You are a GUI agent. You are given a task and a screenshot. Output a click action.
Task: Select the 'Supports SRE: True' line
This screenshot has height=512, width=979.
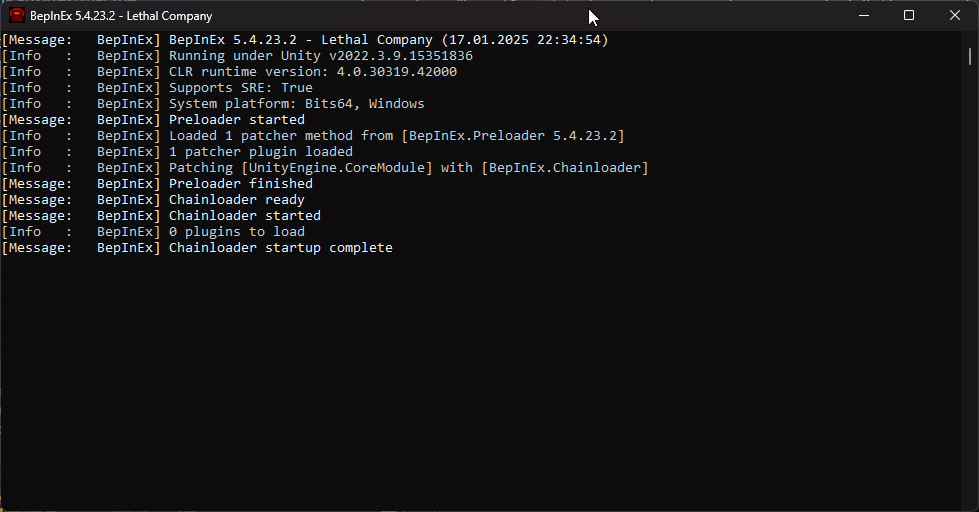[240, 88]
